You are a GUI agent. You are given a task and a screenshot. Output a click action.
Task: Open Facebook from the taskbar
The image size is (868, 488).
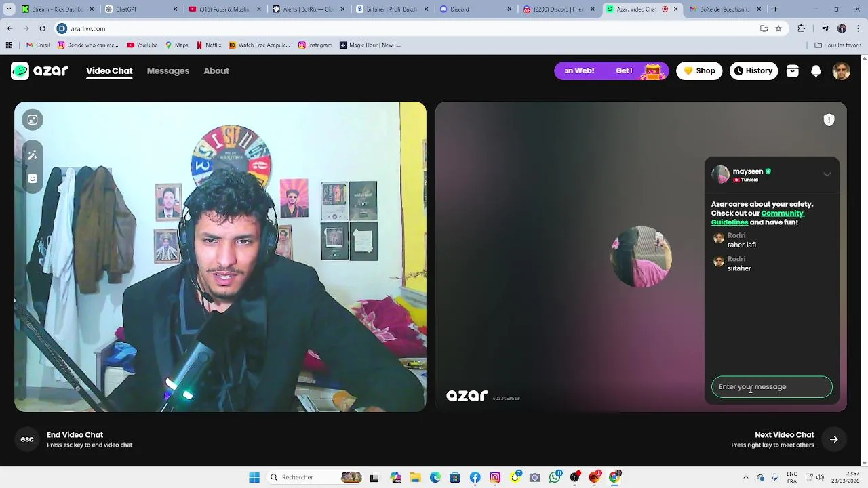tap(475, 477)
